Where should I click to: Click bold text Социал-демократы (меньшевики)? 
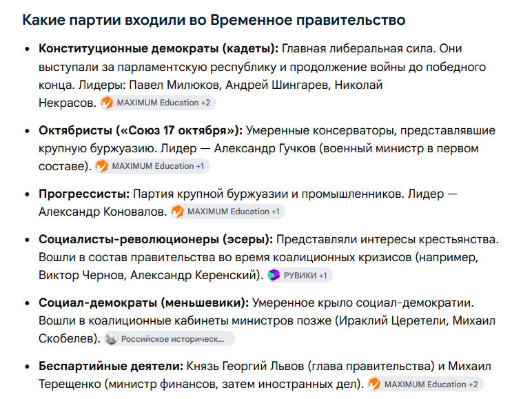pos(144,303)
